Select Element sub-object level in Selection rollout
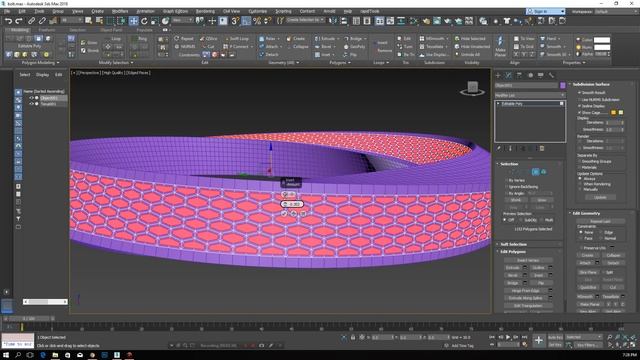640x360 pixels. pos(544,172)
